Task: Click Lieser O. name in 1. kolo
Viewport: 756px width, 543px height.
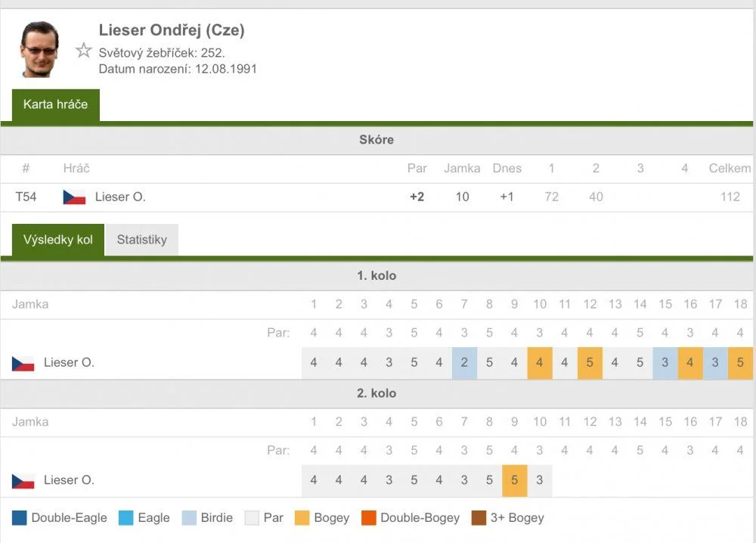Action: point(69,362)
